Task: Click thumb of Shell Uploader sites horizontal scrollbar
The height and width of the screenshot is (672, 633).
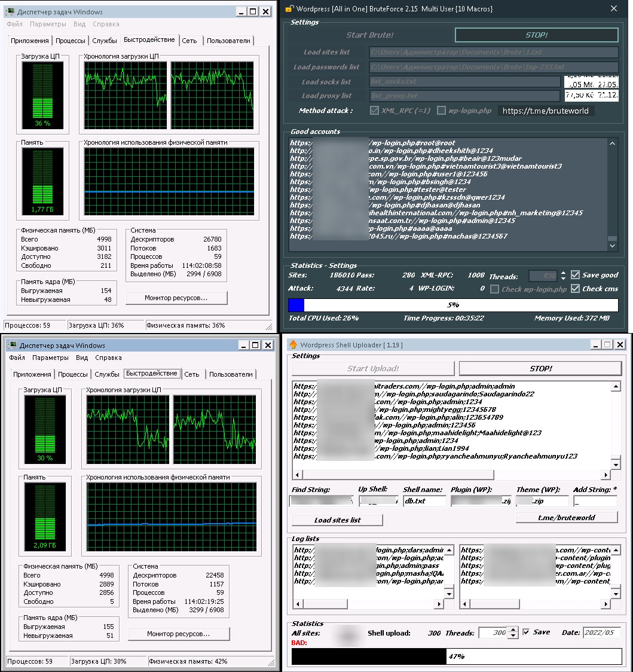Action: (x=398, y=475)
